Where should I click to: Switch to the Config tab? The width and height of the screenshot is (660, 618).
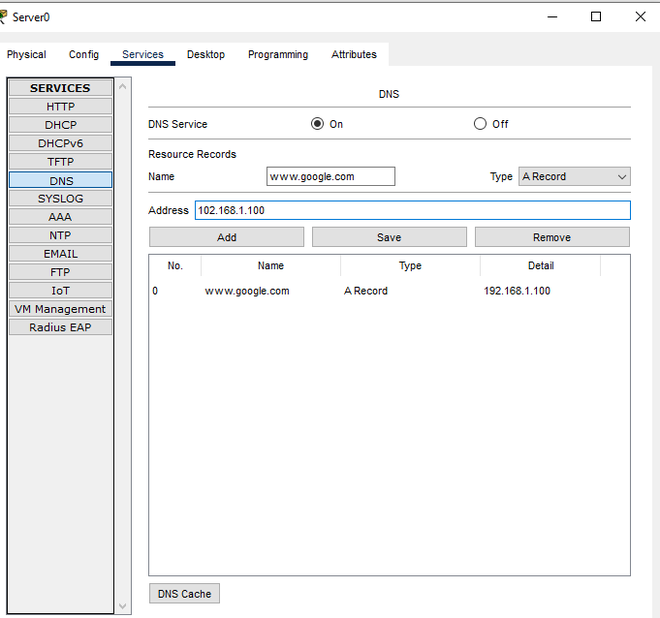pos(84,54)
